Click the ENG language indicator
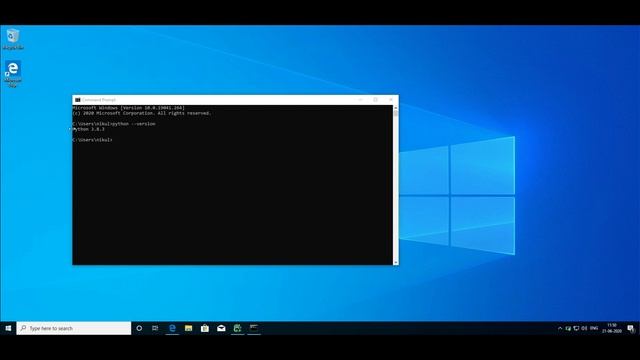Viewport: 640px width, 360px height. coord(594,328)
